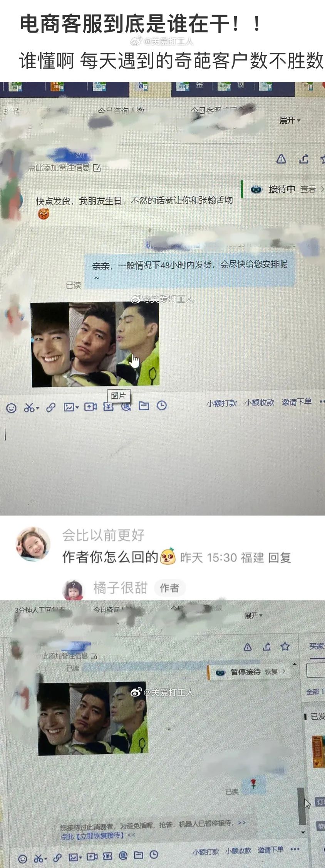Click the 立即恢复接待 link

(x=100, y=835)
